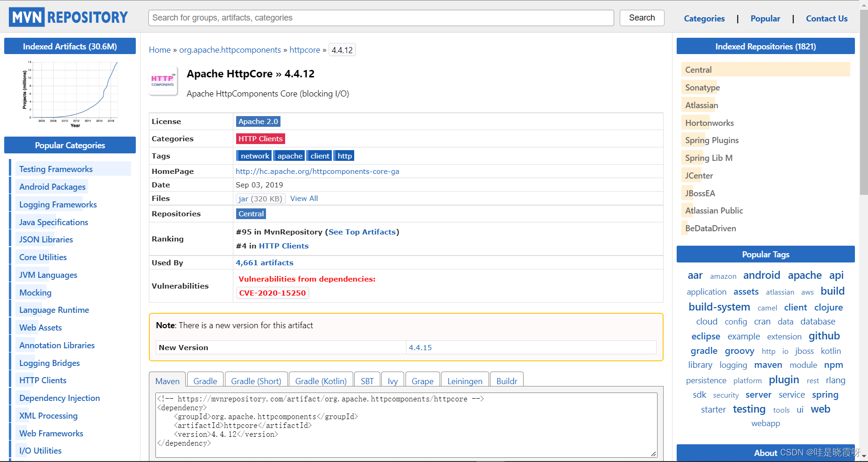Open the Sonatype repository
Image resolution: width=868 pixels, height=462 pixels.
tap(702, 87)
